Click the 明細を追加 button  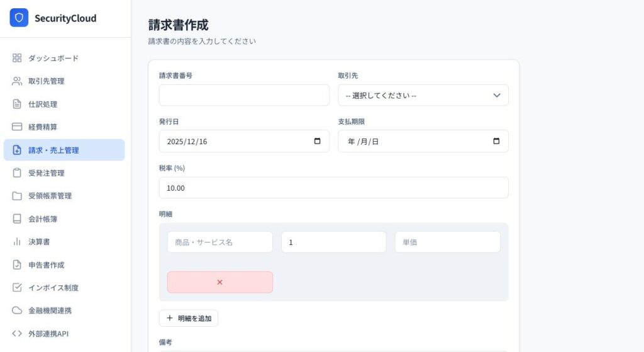tap(188, 318)
